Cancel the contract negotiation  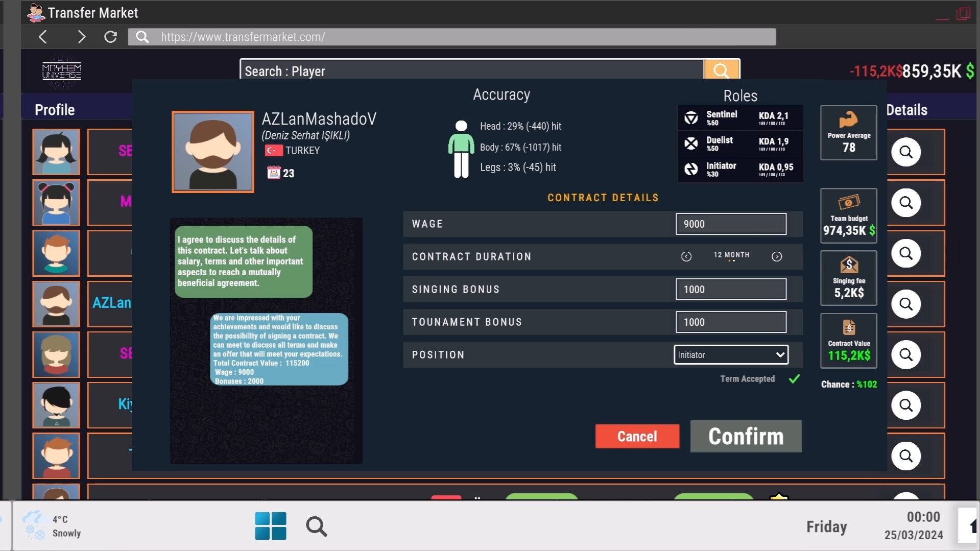637,436
